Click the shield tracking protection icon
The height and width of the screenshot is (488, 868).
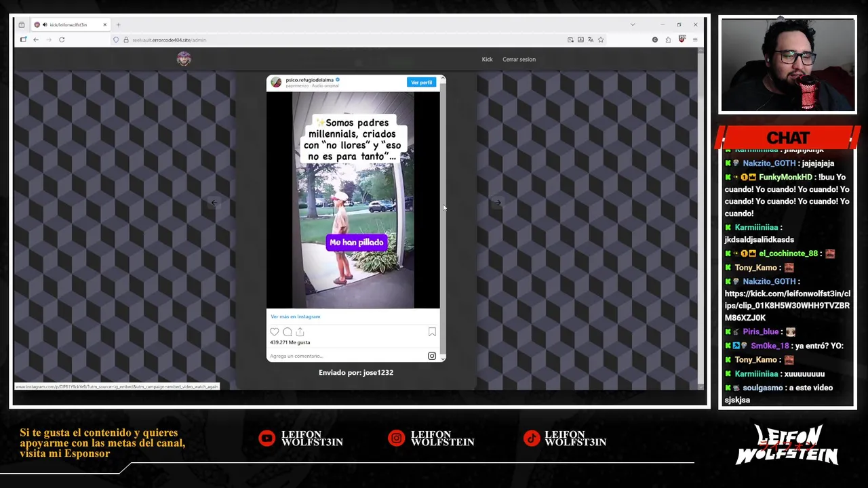pyautogui.click(x=116, y=40)
